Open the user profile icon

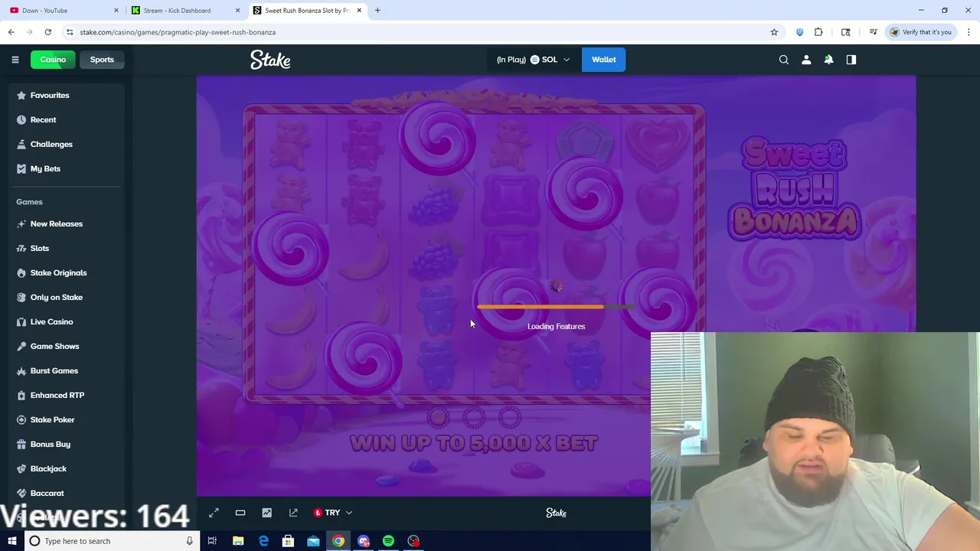[x=806, y=60]
